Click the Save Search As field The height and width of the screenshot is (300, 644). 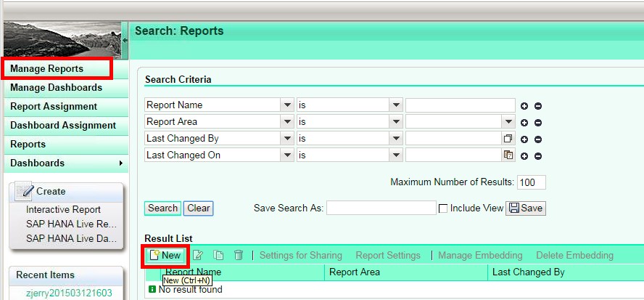tap(381, 208)
